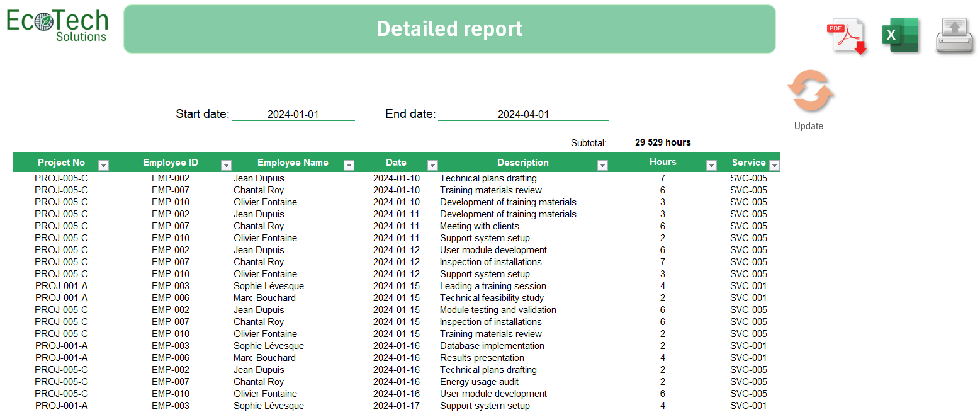Select the Description header cell
This screenshot has width=980, height=412.
point(523,163)
